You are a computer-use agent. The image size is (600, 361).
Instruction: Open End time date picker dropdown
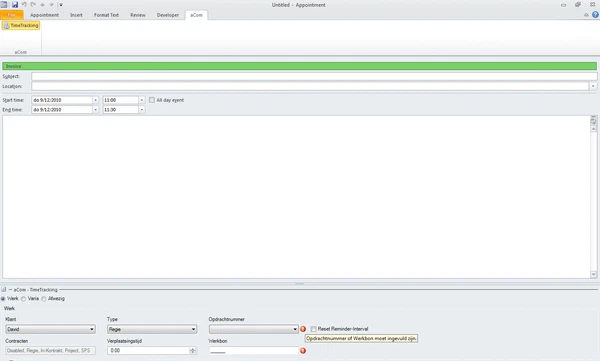(96, 109)
